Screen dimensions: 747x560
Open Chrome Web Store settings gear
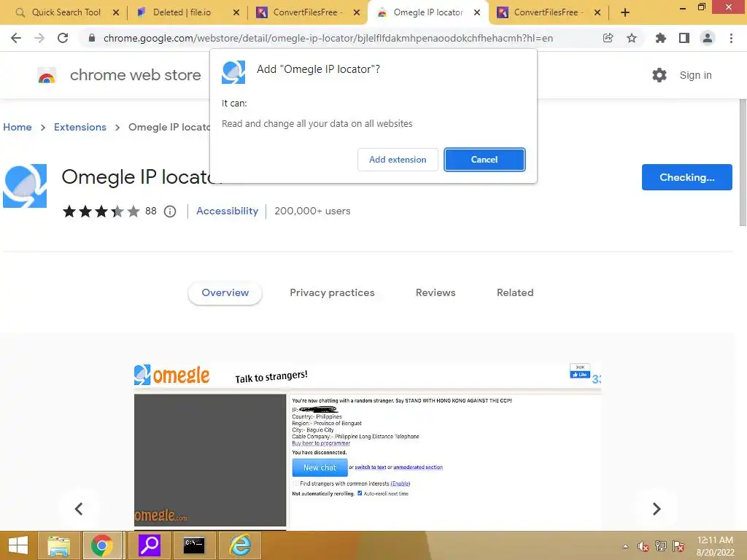click(x=659, y=75)
